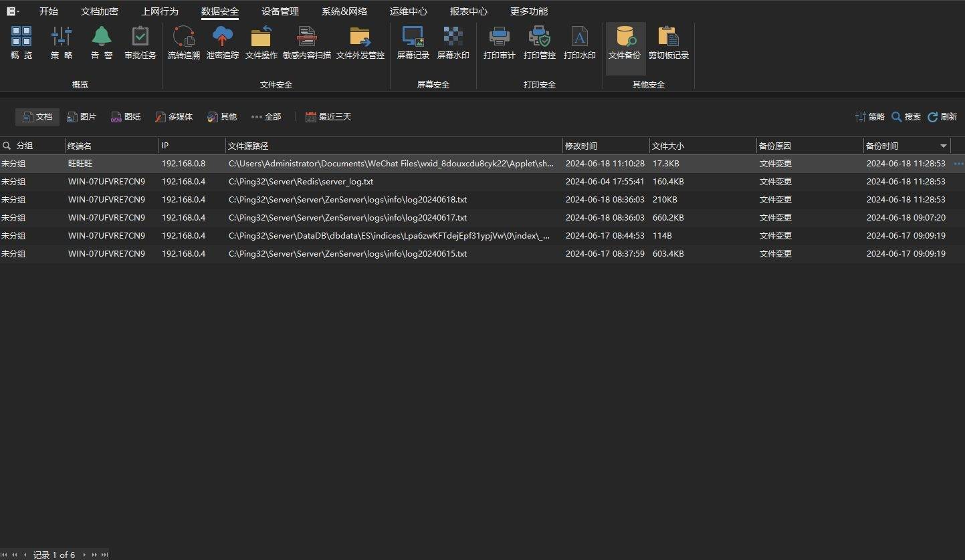This screenshot has height=560, width=965.
Task: Go to the last record page
Action: tap(105, 555)
